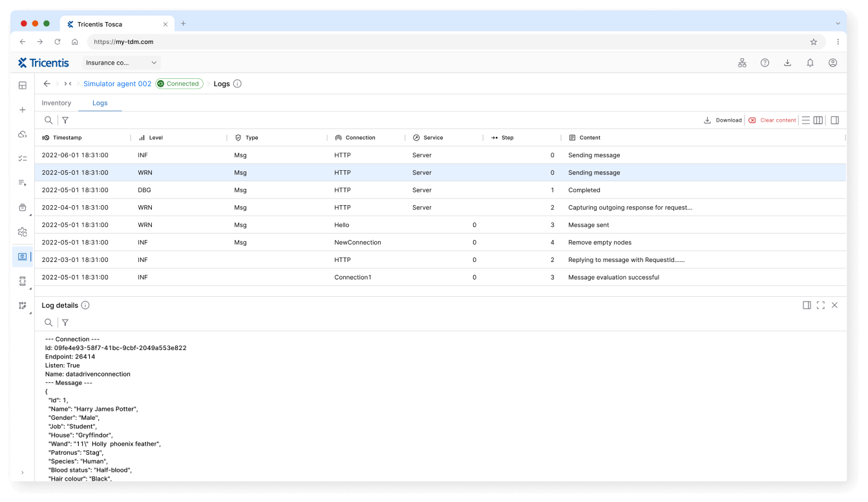Open the user account icon
The width and height of the screenshot is (868, 502).
pos(832,63)
